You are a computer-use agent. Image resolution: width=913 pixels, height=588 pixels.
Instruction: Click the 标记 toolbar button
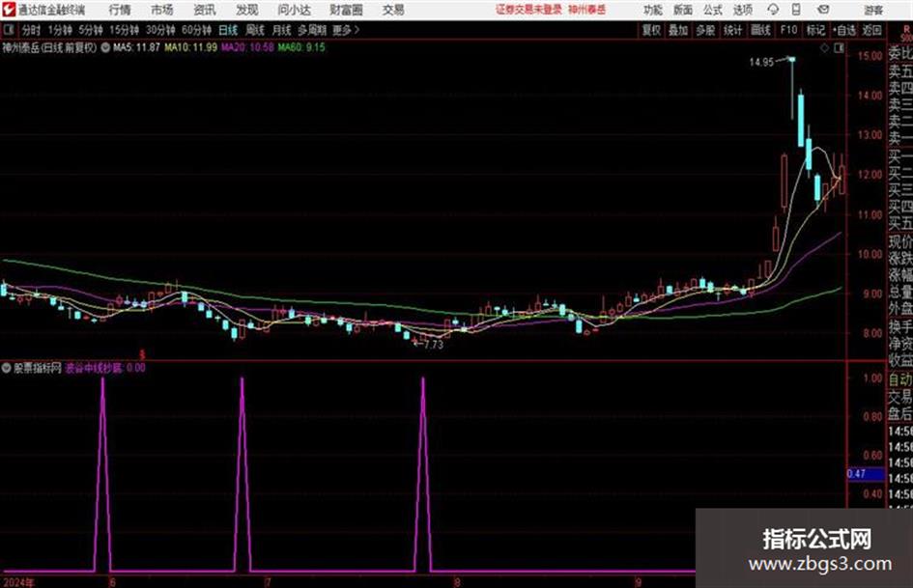coord(815,30)
